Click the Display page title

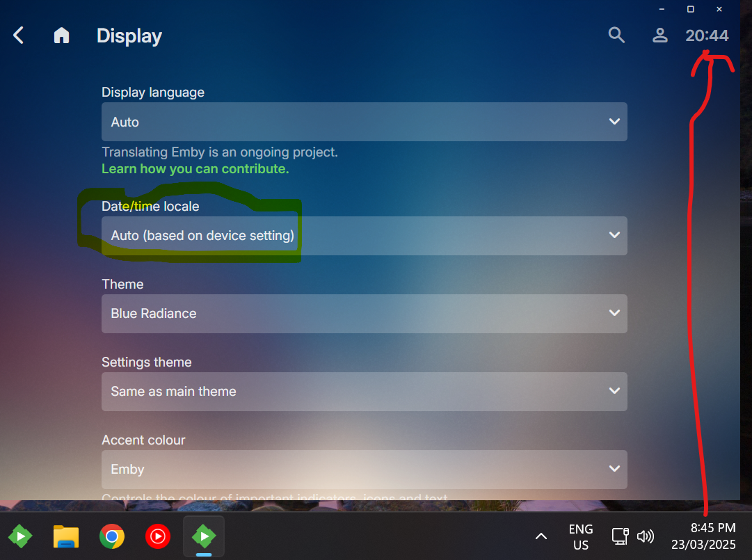click(129, 36)
